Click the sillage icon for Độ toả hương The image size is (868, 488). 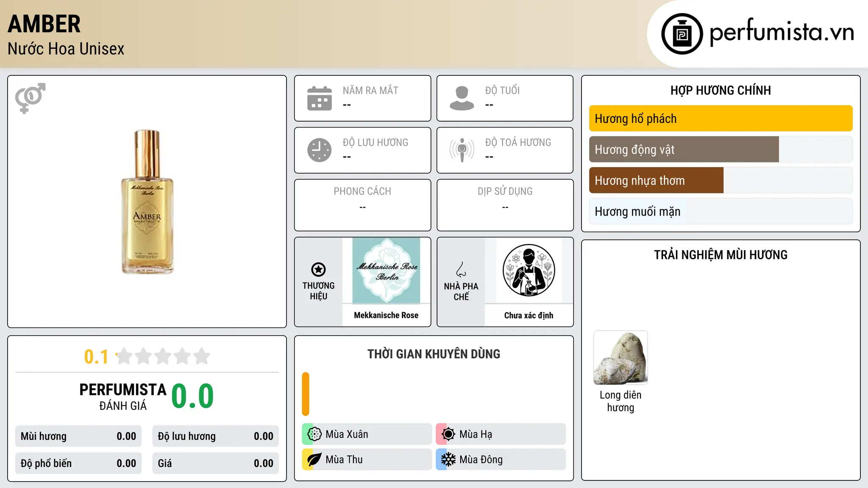tap(462, 150)
